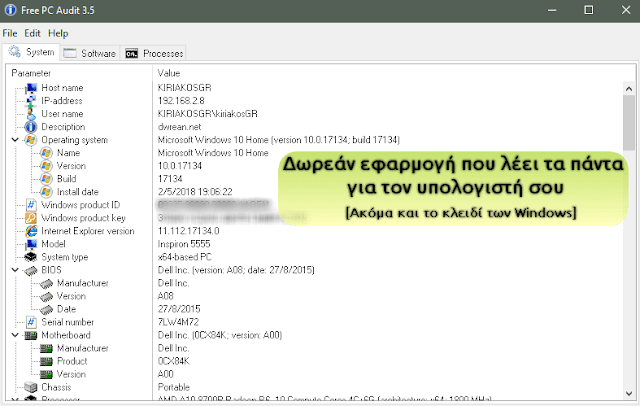The image size is (640, 406).
Task: Switch to the Software tab
Action: pos(90,53)
